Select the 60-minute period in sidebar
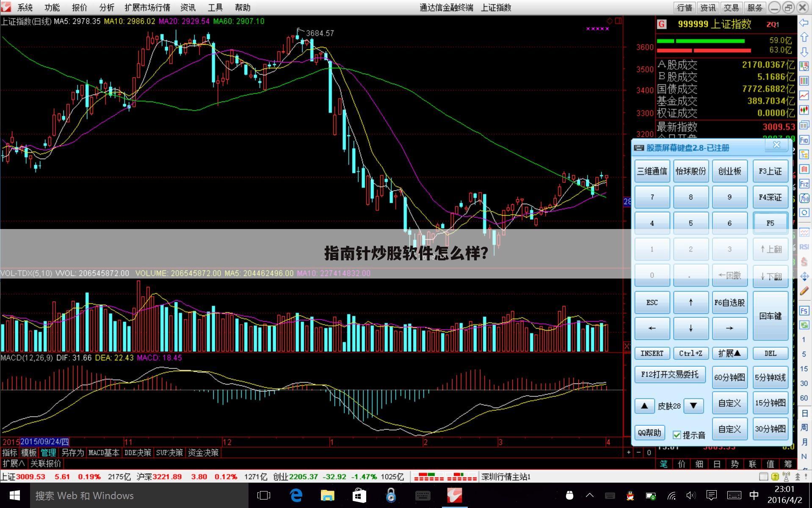 tap(804, 398)
